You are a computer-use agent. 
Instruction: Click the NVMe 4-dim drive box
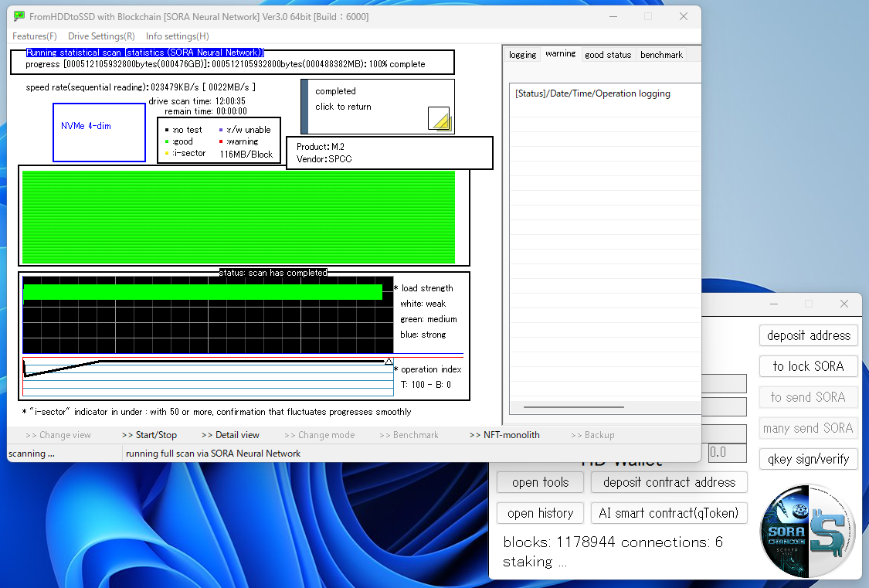(99, 133)
